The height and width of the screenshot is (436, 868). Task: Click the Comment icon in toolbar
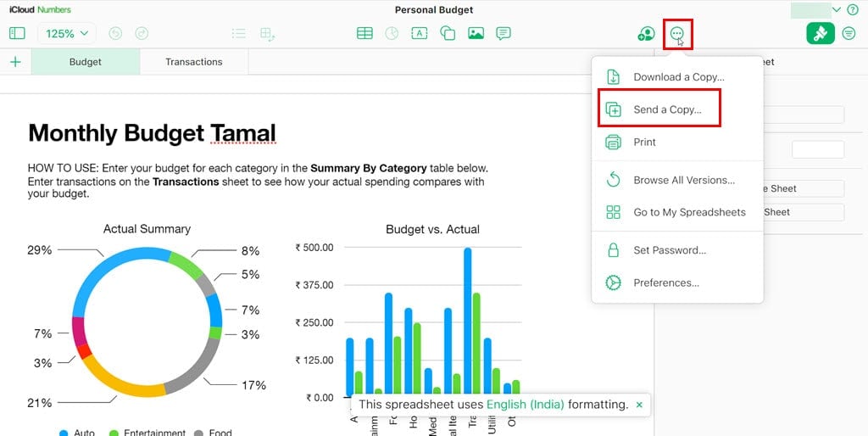coord(504,34)
